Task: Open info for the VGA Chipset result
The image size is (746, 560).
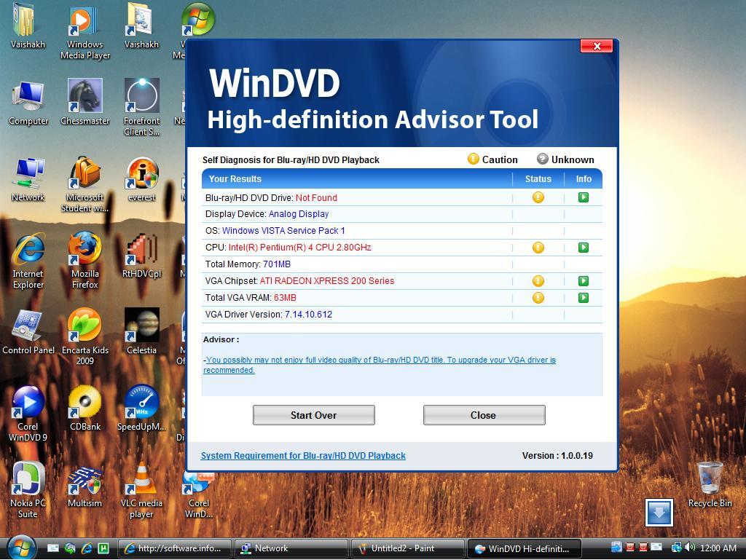Action: point(583,280)
